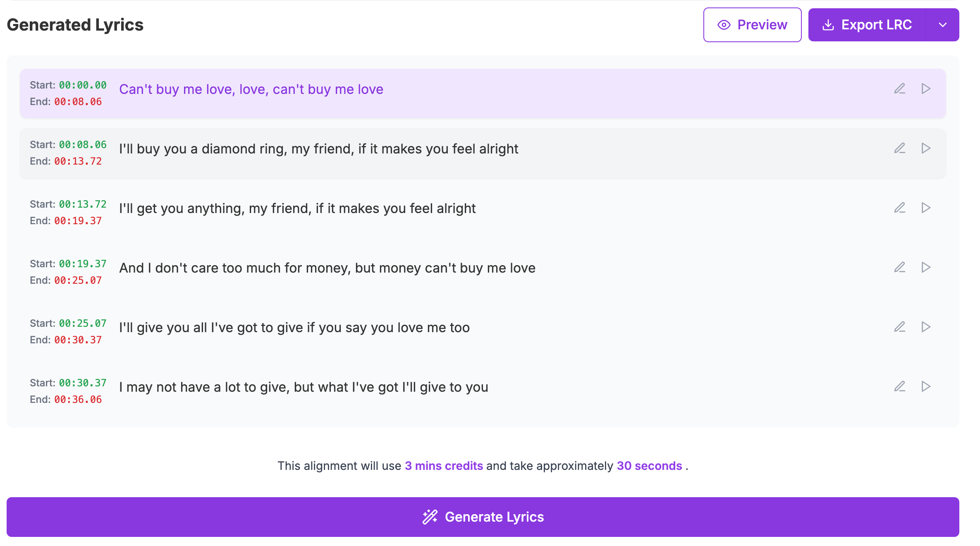The width and height of the screenshot is (980, 546).
Task: Play the "I'll give you all I've got" segment
Action: pos(926,327)
